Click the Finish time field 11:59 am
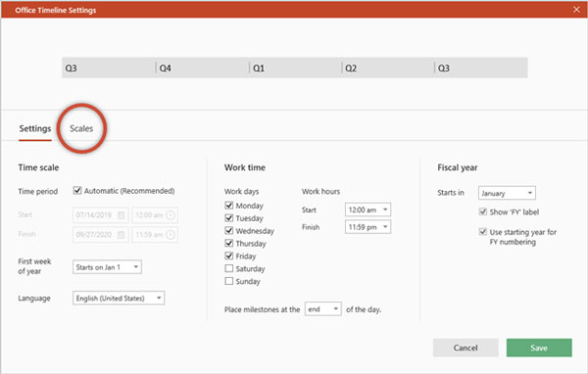The image size is (588, 374). [x=155, y=235]
